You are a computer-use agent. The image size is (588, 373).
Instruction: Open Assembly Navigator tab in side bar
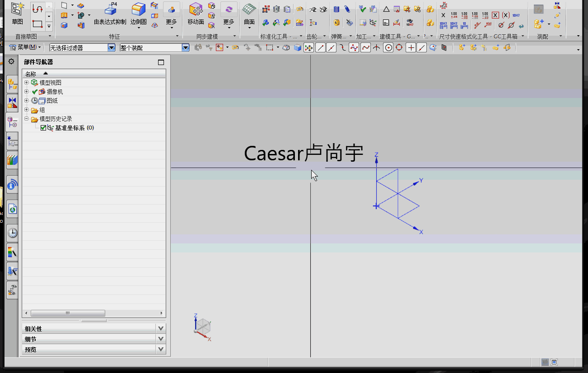click(12, 84)
